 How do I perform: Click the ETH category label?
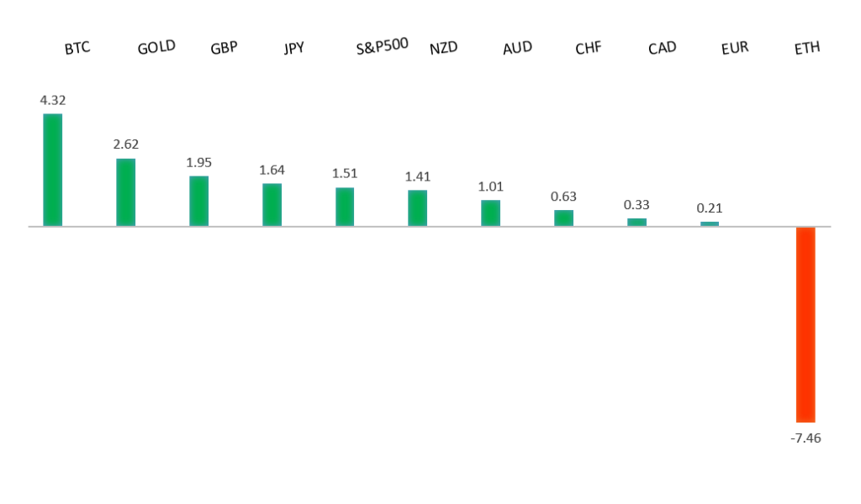click(x=807, y=49)
